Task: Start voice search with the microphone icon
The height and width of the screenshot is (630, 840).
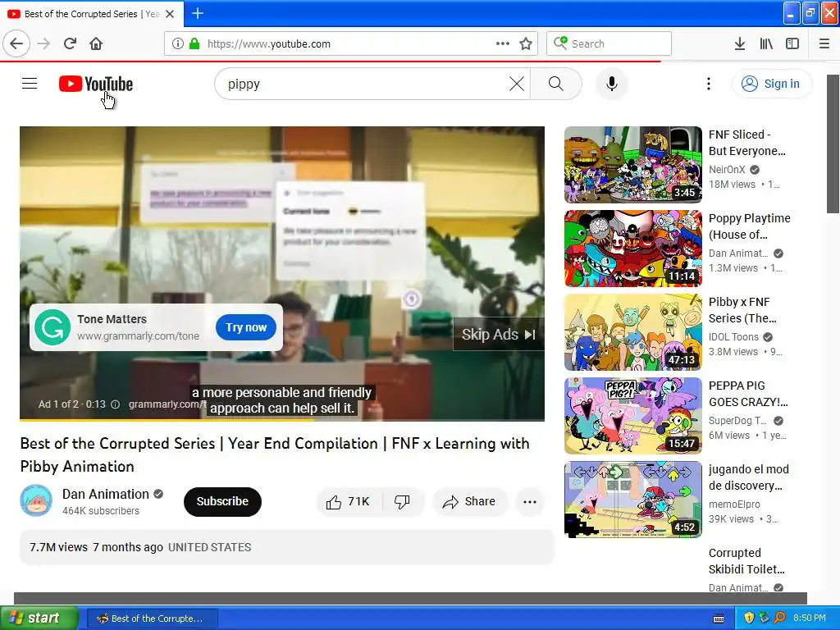Action: tap(612, 84)
